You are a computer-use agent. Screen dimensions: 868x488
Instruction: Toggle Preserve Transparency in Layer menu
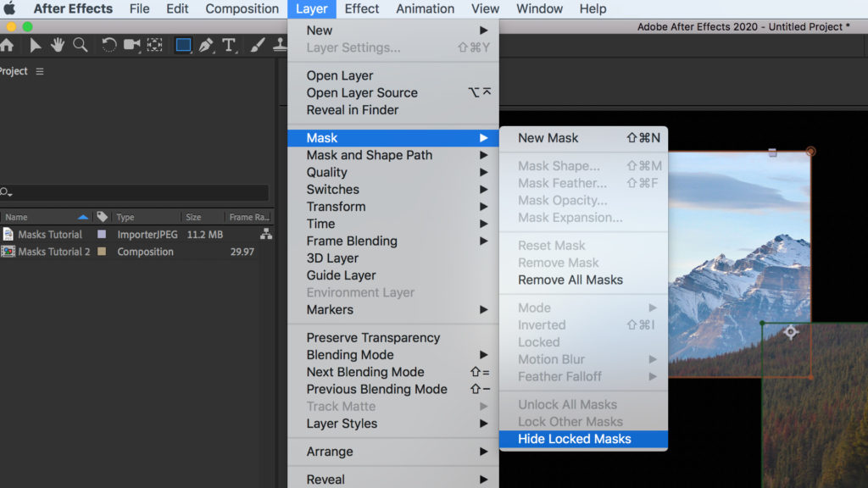coord(373,337)
